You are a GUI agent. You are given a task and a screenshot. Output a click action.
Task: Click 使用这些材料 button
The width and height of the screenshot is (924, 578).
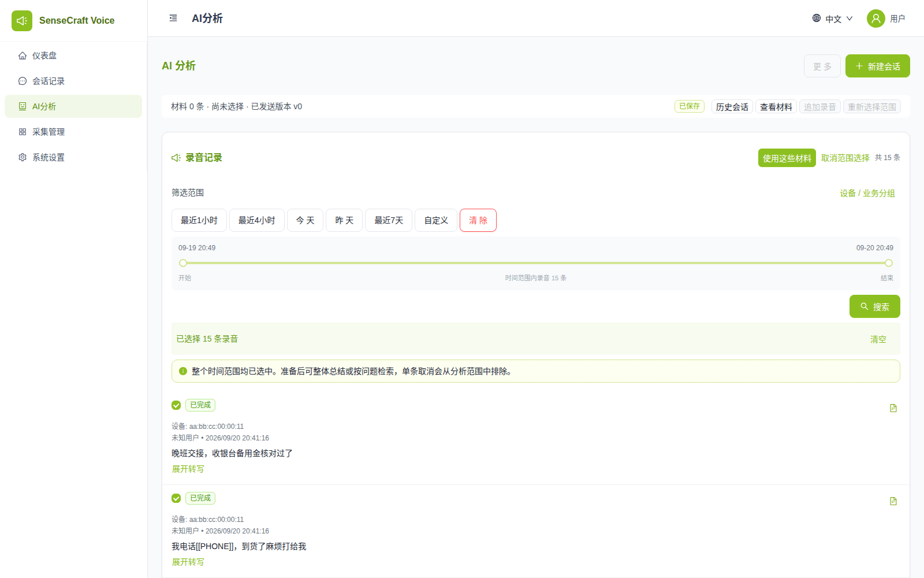[787, 158]
